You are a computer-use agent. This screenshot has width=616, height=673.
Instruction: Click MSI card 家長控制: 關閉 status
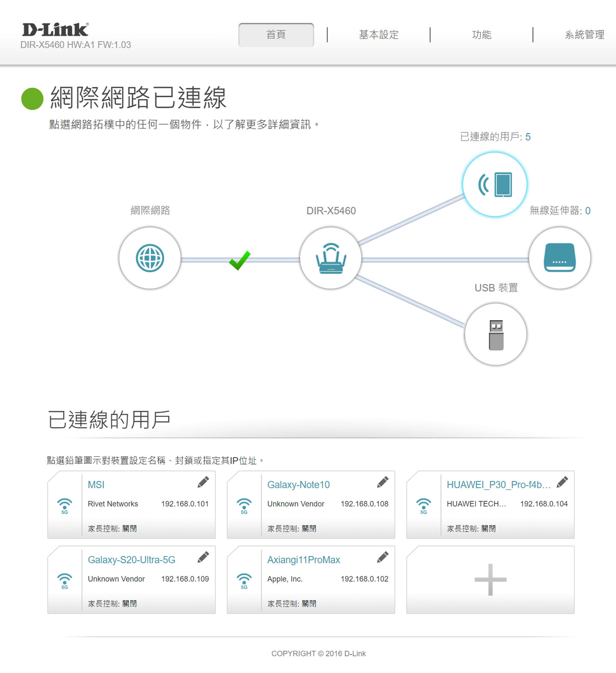[x=112, y=529]
